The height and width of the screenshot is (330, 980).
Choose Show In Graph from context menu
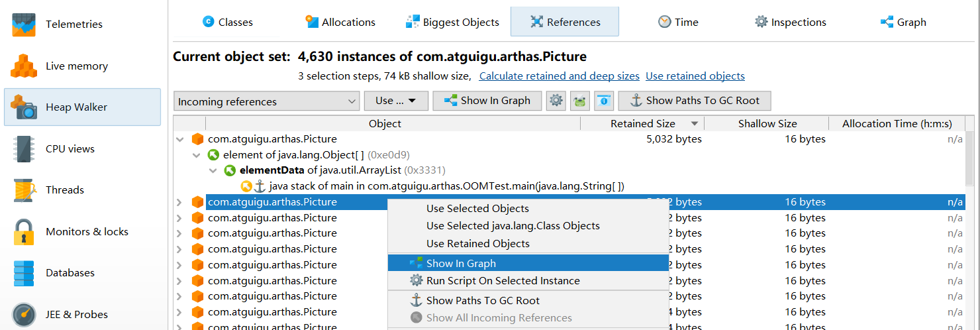[461, 263]
